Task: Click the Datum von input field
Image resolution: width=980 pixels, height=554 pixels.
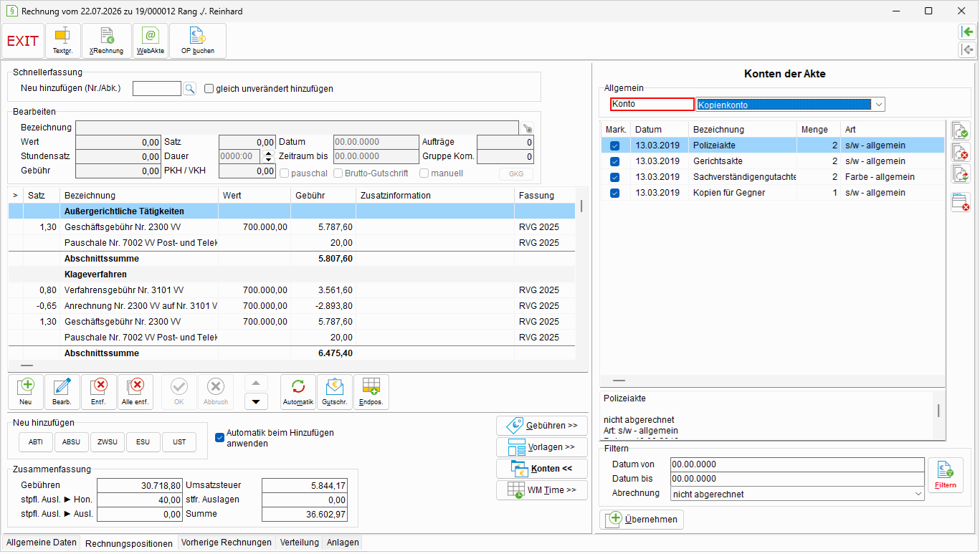Action: click(797, 464)
